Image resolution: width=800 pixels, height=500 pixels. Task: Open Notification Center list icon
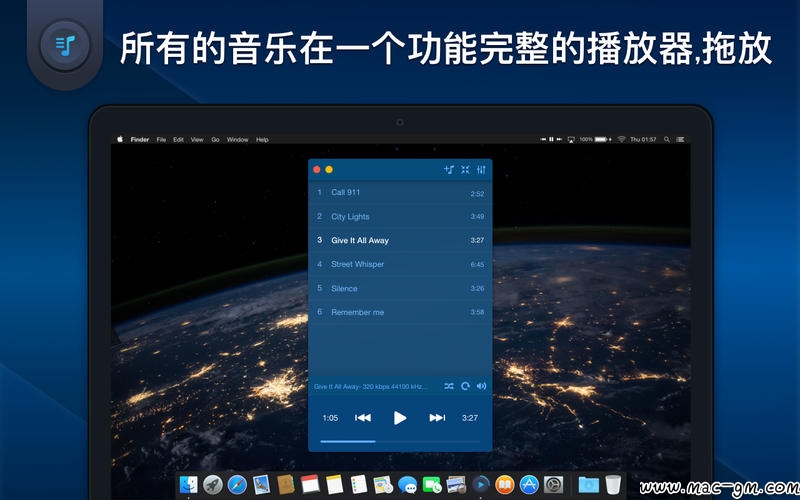click(x=680, y=139)
